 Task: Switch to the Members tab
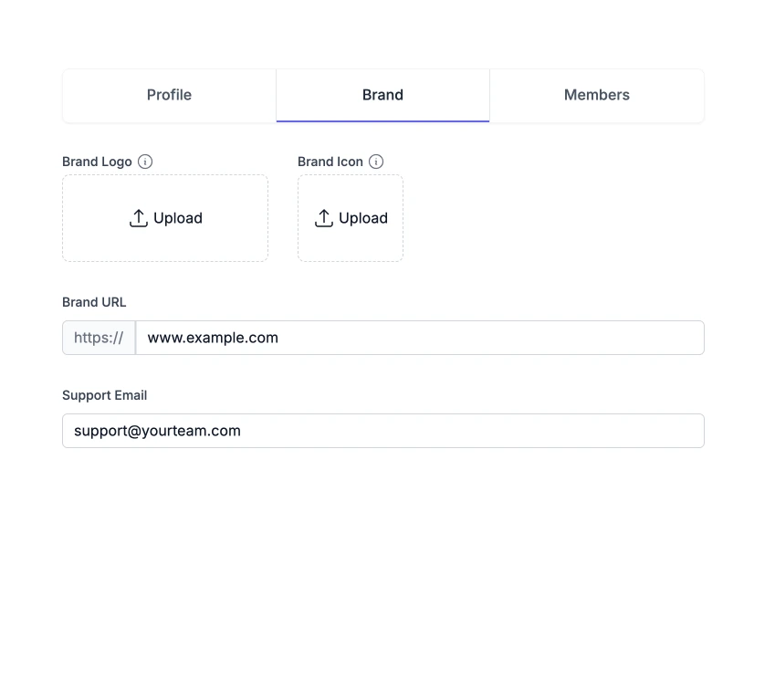pyautogui.click(x=596, y=95)
